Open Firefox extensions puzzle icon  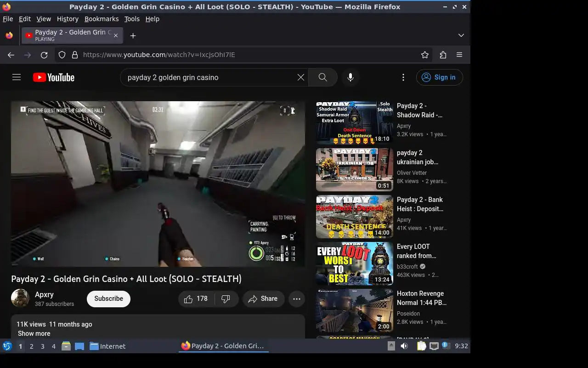443,55
